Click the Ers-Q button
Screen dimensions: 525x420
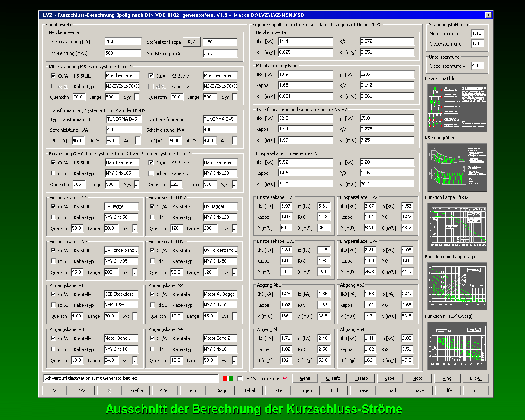tap(476, 378)
